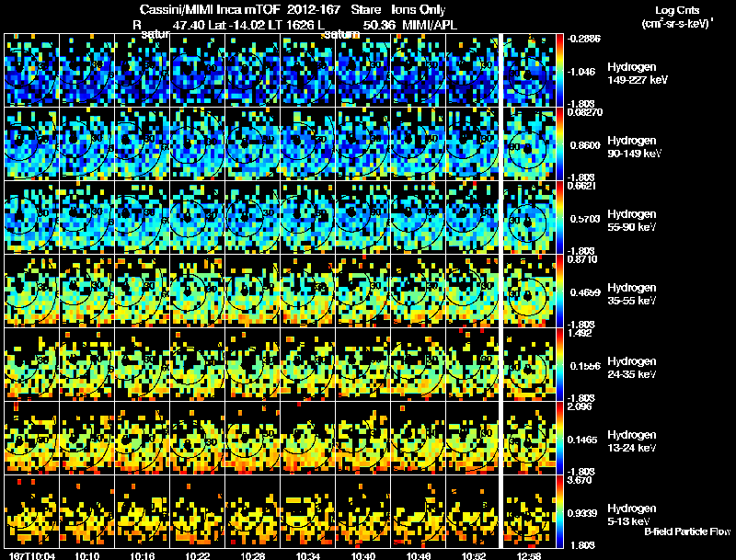Open the 35-55 keV panel at 10:10
The height and width of the screenshot is (560, 736).
tap(86, 291)
